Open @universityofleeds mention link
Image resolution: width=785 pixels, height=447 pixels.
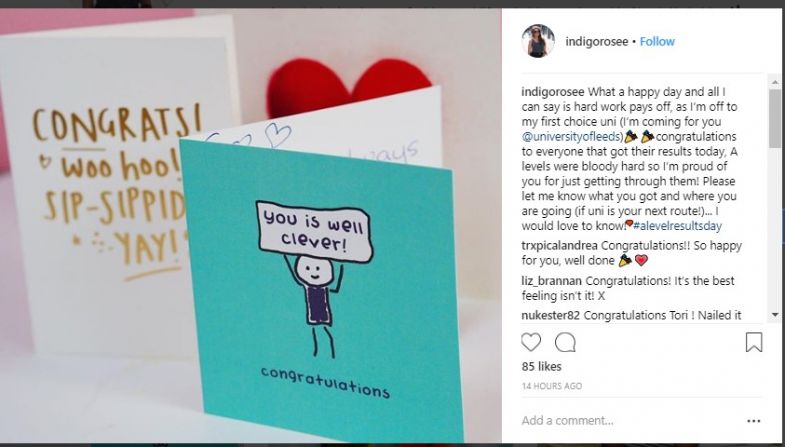[x=572, y=136]
